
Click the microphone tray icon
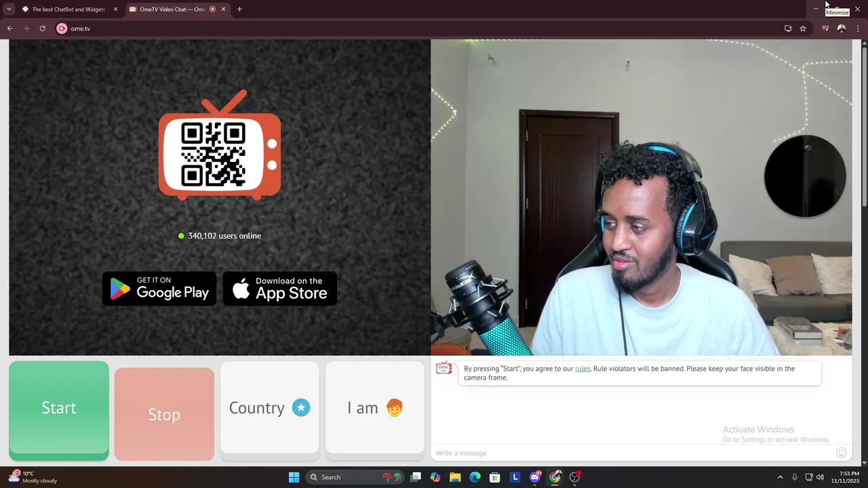pyautogui.click(x=795, y=477)
